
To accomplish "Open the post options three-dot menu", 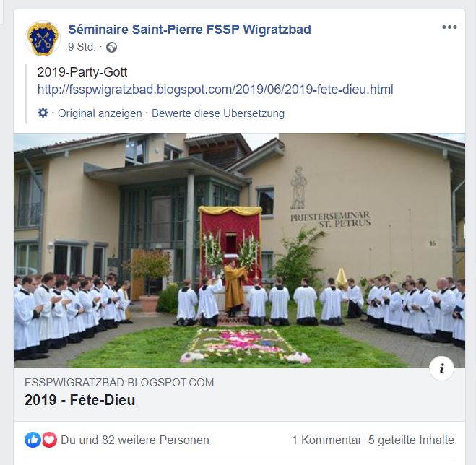I will click(449, 27).
